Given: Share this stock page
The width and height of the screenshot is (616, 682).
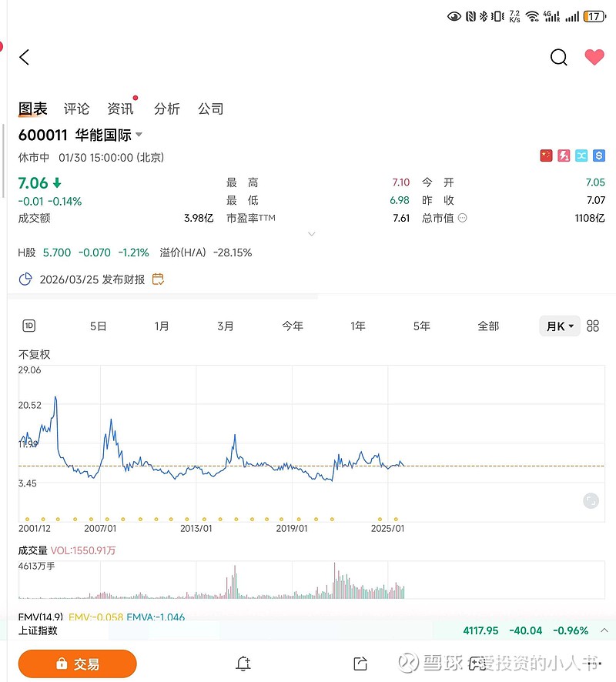Looking at the screenshot, I should [360, 664].
